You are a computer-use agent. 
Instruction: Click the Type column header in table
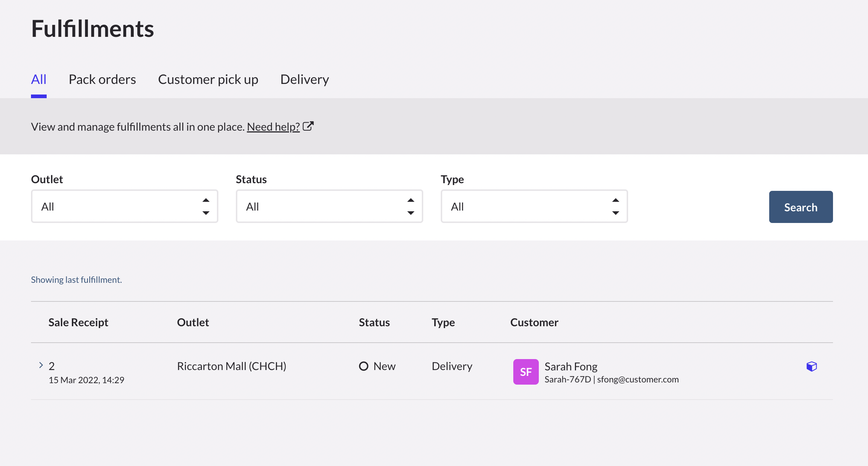click(x=443, y=323)
